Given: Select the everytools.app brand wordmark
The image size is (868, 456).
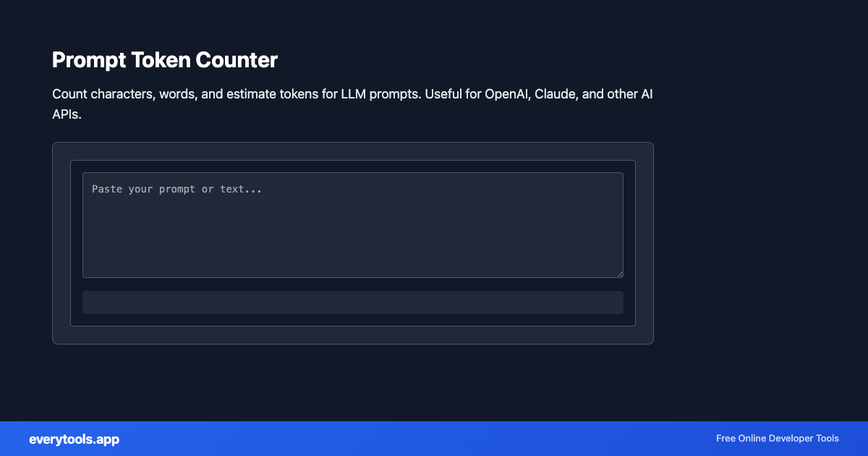Looking at the screenshot, I should click(75, 439).
